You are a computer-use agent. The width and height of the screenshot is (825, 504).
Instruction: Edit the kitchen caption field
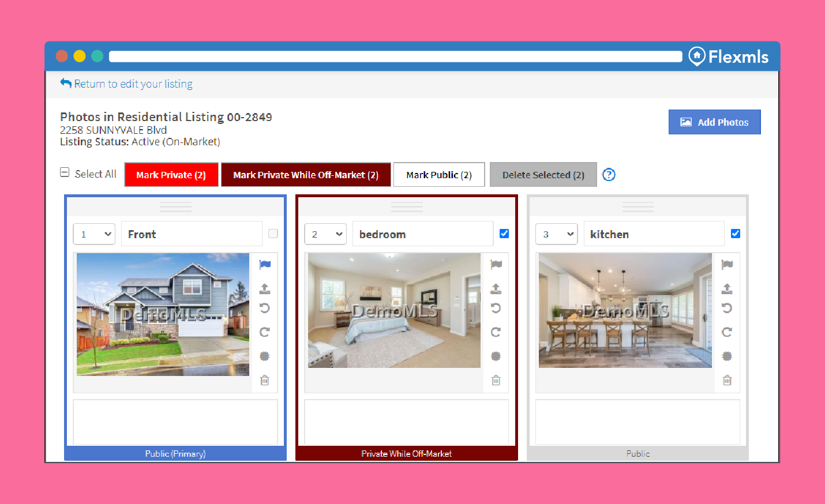[x=654, y=234]
